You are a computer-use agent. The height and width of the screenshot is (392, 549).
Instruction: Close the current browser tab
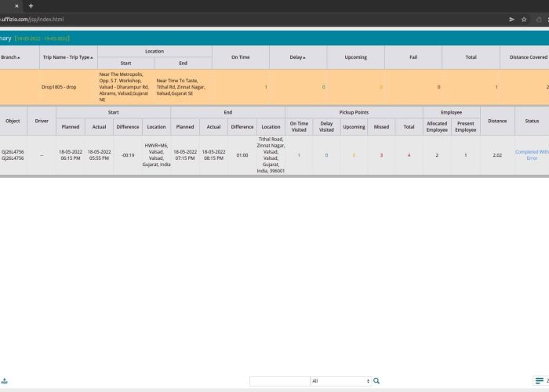tap(16, 5)
